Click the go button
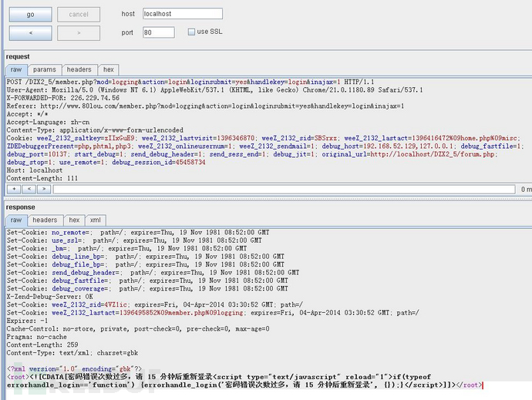The width and height of the screenshot is (532, 400). (x=31, y=14)
